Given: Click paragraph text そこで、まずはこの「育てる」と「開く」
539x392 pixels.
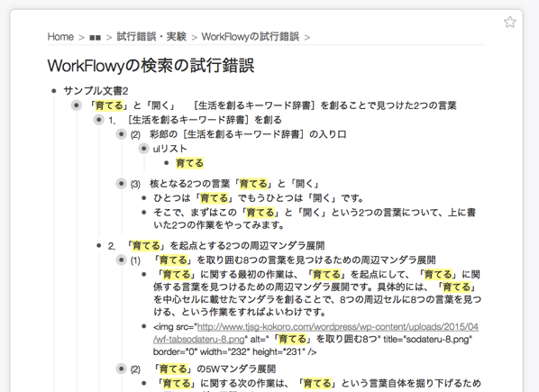Looking at the screenshot, I should (315, 219).
